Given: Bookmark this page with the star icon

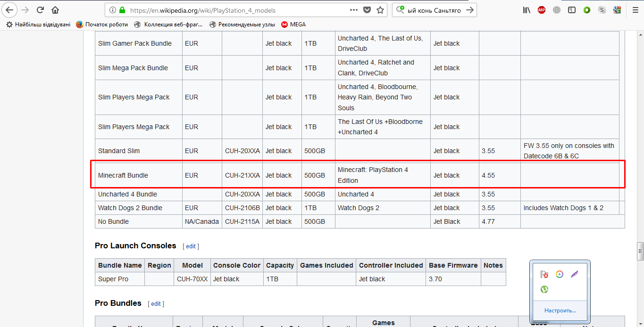Looking at the screenshot, I should (380, 10).
